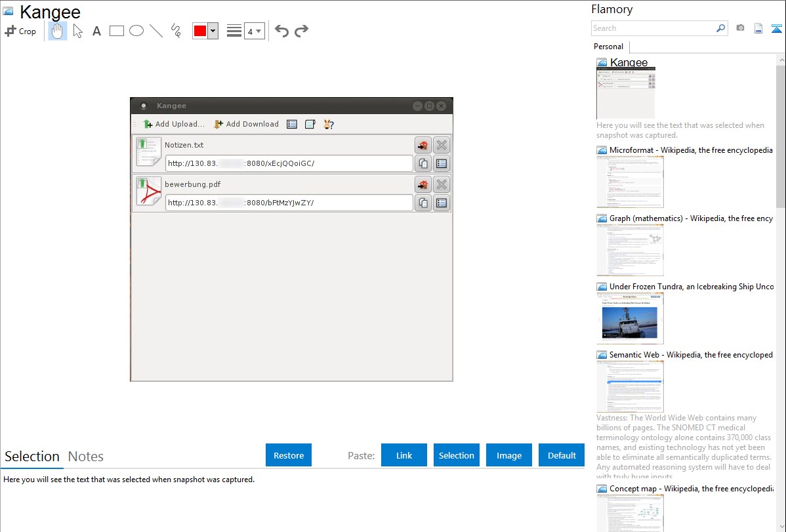The width and height of the screenshot is (786, 532).
Task: Redo the last edit
Action: [301, 31]
